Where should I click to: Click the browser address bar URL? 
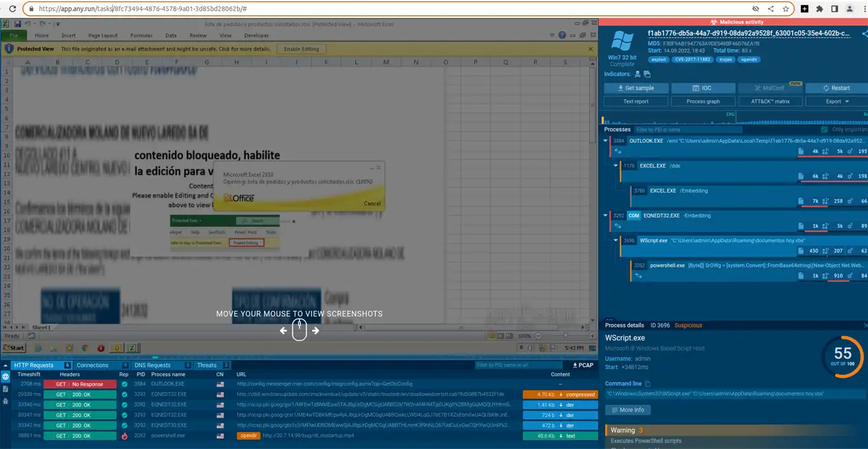pyautogui.click(x=143, y=9)
